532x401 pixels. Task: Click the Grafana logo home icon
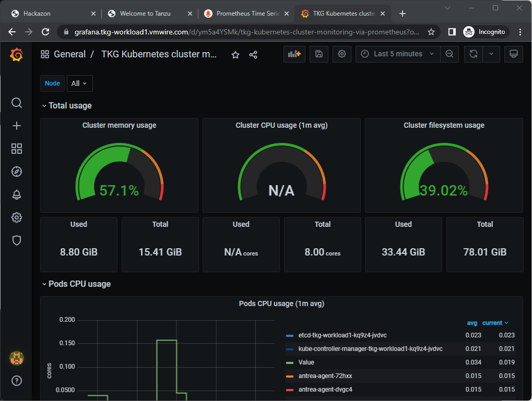point(17,54)
